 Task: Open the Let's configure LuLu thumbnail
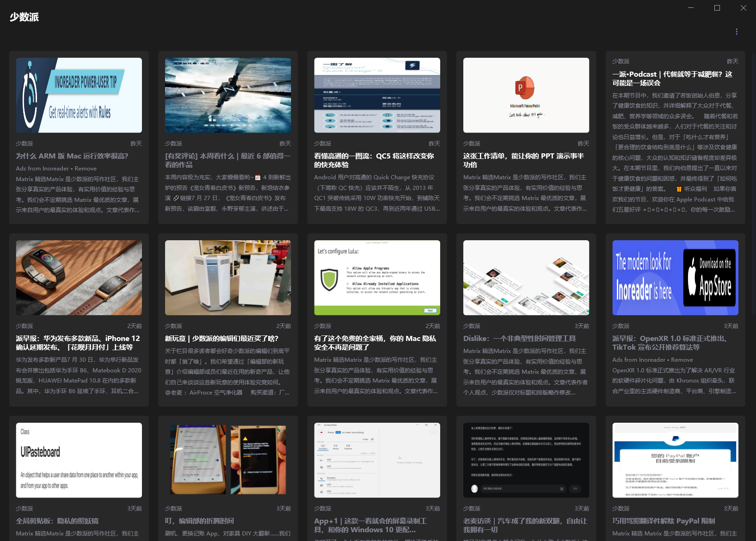[x=377, y=278]
